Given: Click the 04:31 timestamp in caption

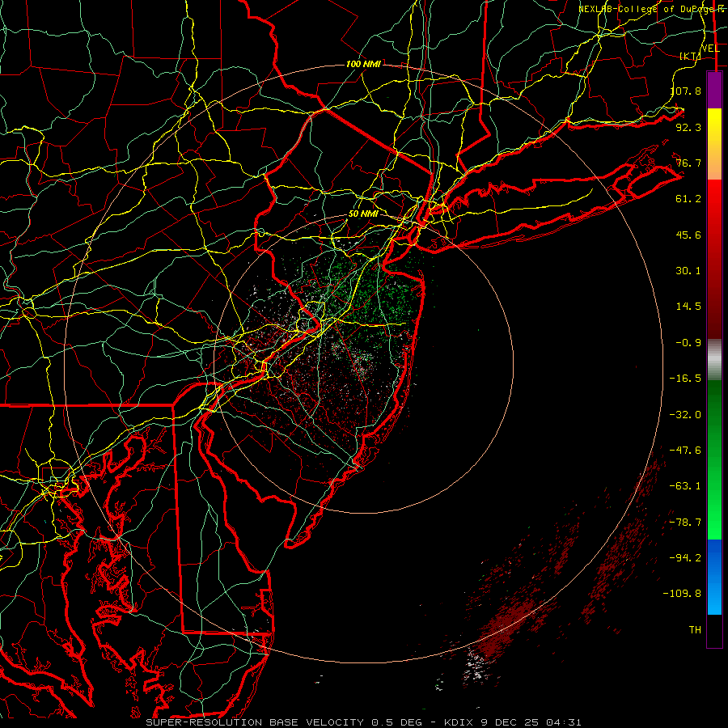Looking at the screenshot, I should click(x=564, y=722).
